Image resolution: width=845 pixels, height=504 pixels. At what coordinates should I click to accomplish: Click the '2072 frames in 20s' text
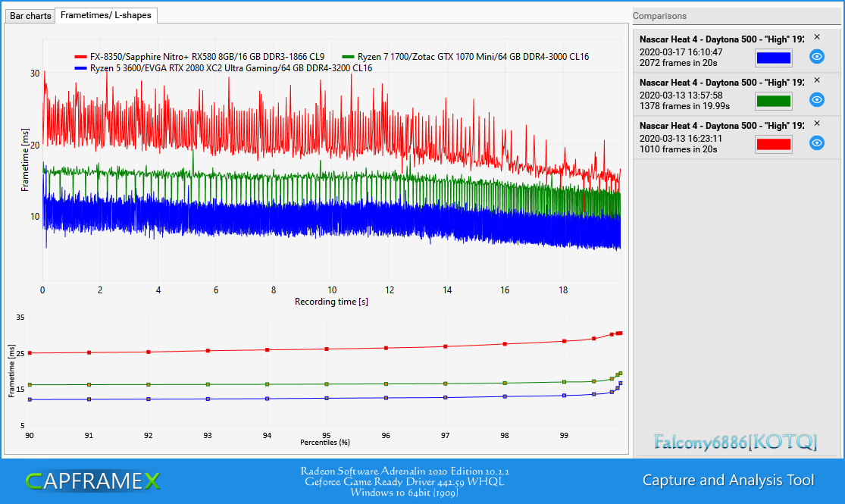[x=678, y=63]
